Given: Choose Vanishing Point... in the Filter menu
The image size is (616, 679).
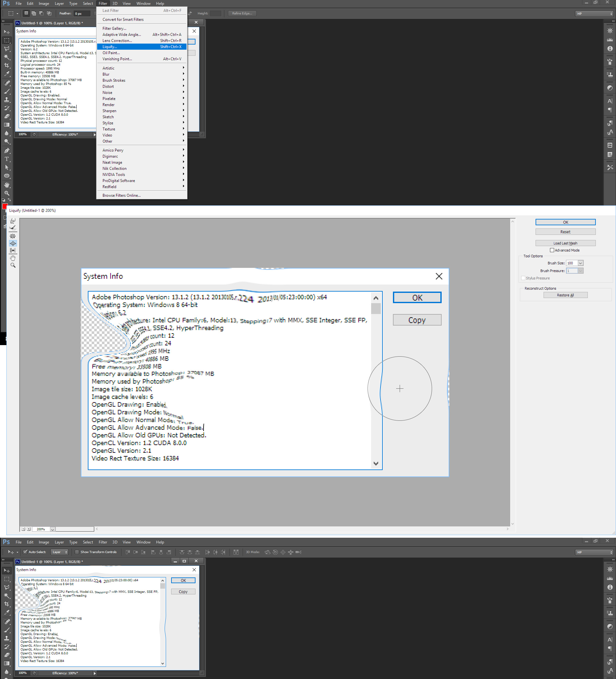Looking at the screenshot, I should [142, 59].
